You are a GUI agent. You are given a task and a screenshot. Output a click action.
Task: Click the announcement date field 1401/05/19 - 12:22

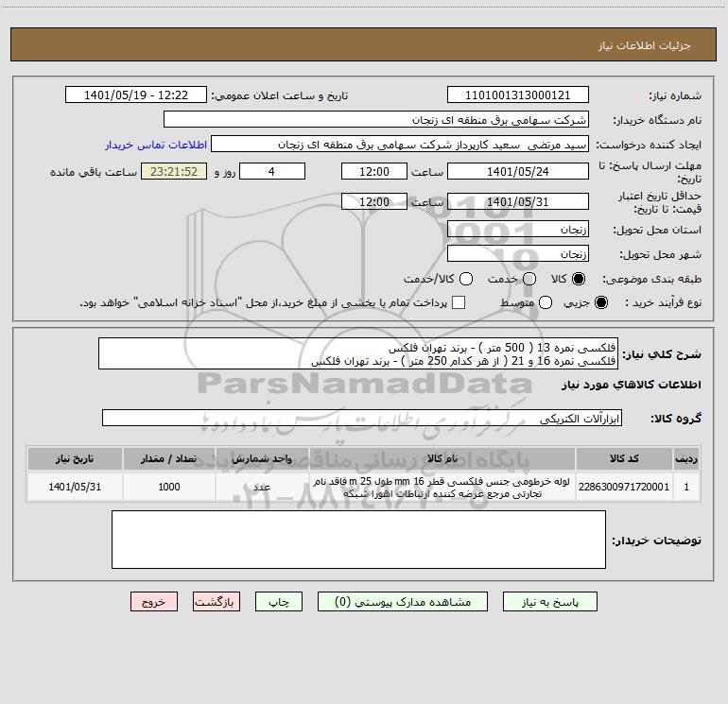136,95
